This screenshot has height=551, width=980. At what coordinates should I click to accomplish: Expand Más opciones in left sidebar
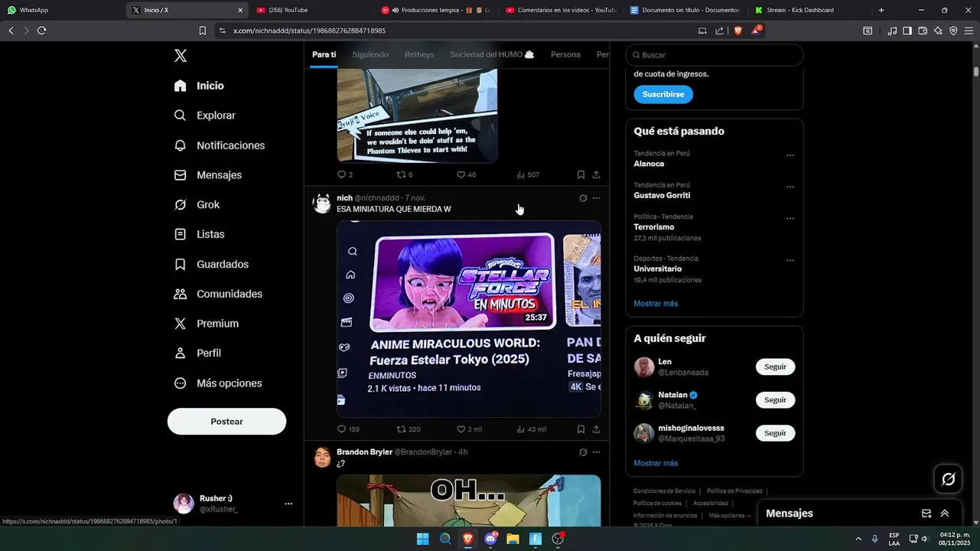(218, 383)
